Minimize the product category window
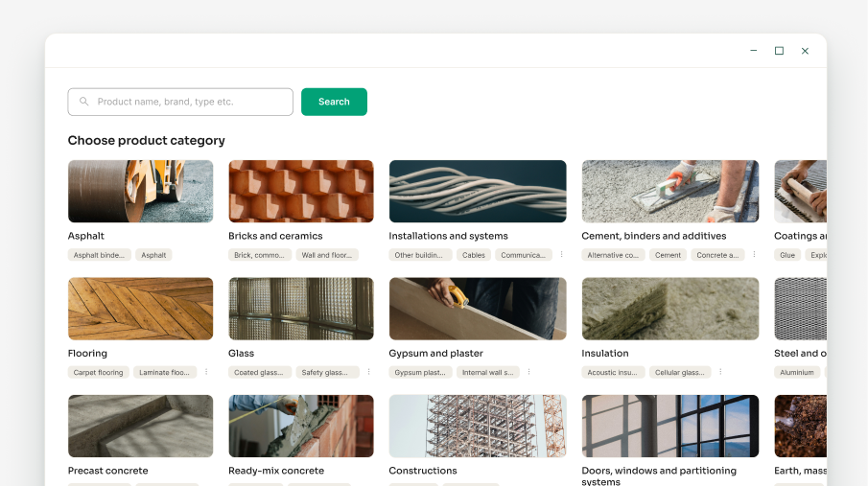Screen dimensions: 868x486 pyautogui.click(x=754, y=51)
